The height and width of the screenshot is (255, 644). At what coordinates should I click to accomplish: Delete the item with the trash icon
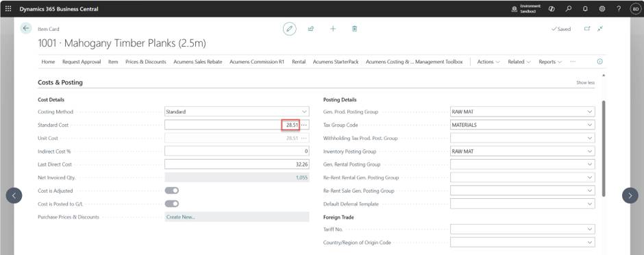[354, 29]
